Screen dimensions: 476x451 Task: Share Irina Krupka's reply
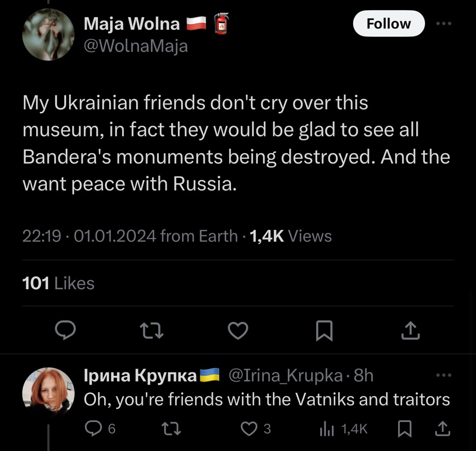pos(442,428)
